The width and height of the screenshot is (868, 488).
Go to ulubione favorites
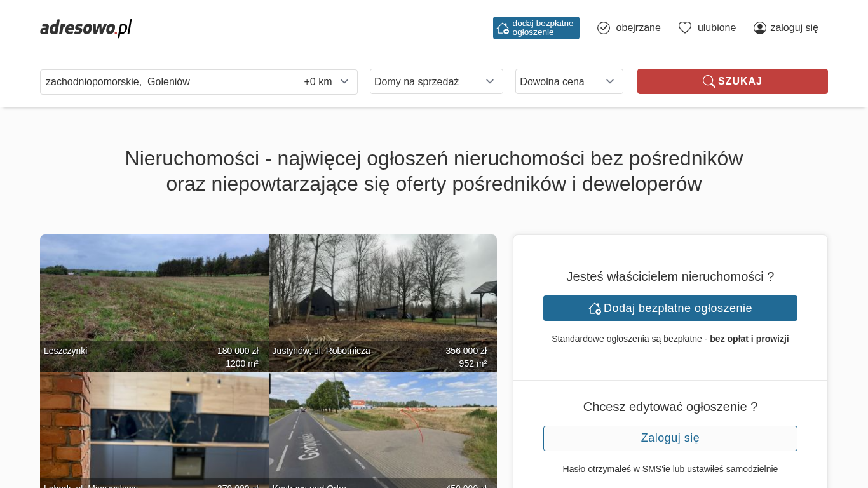coord(716,28)
